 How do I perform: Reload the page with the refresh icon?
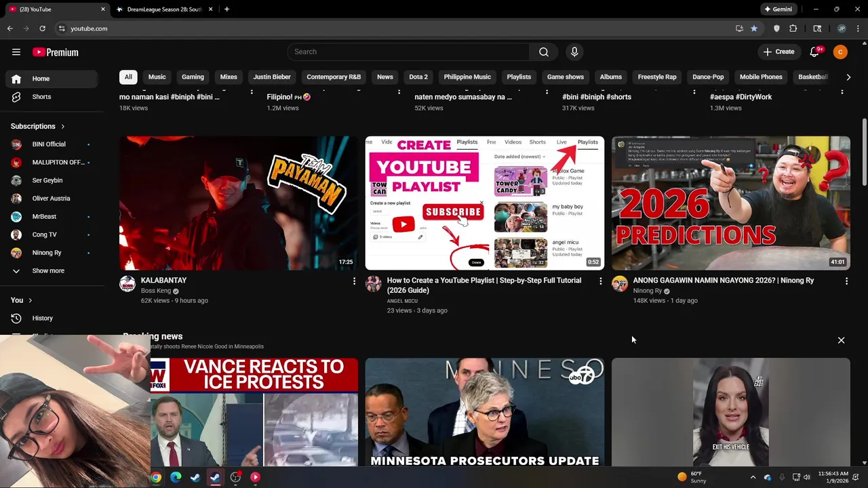click(42, 28)
